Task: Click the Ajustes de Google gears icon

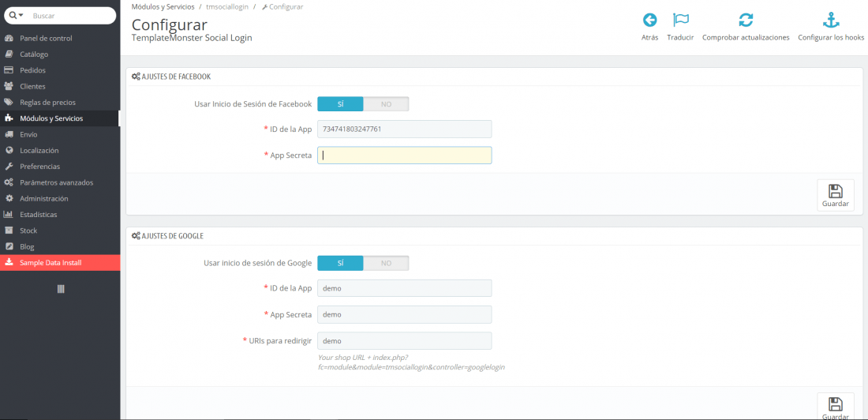Action: 136,235
